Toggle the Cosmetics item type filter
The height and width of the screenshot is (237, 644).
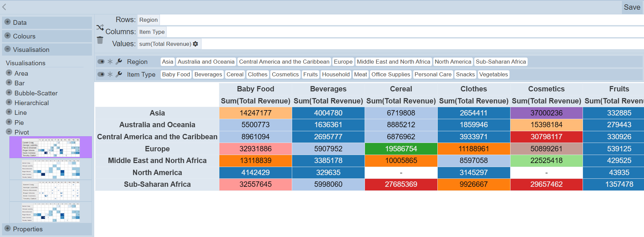click(x=285, y=74)
